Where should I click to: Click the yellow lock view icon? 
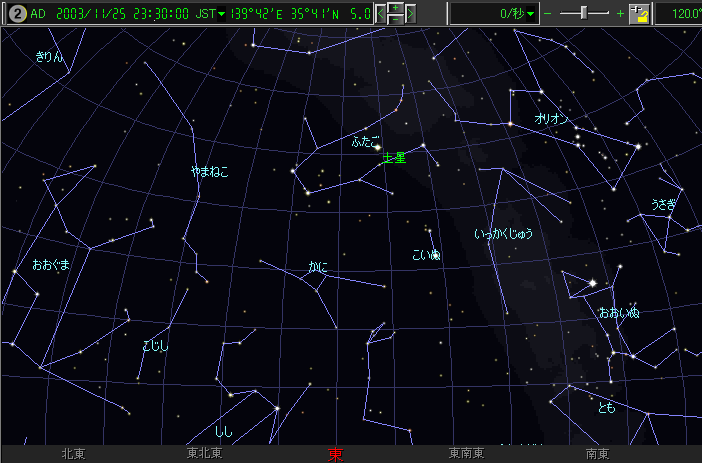(x=640, y=14)
